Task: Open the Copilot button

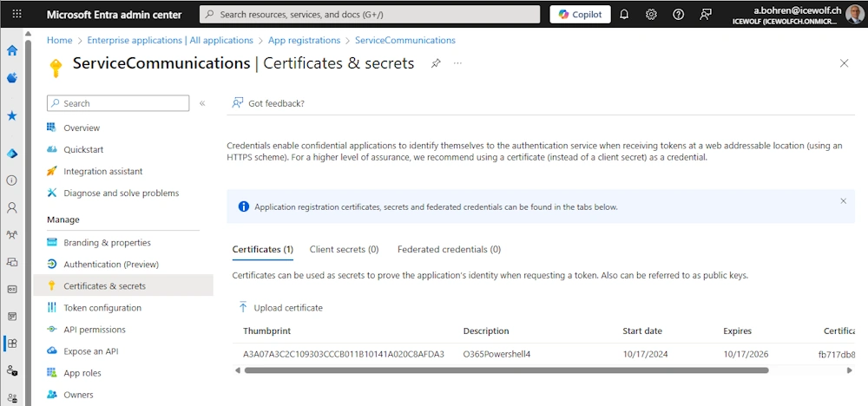Action: tap(580, 15)
